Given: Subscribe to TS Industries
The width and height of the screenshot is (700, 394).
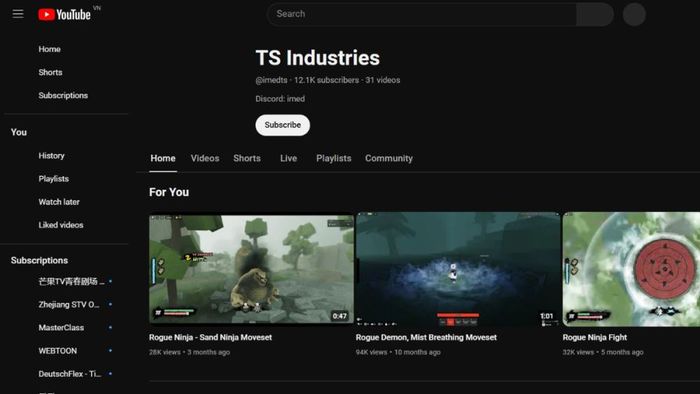Looking at the screenshot, I should pos(283,125).
